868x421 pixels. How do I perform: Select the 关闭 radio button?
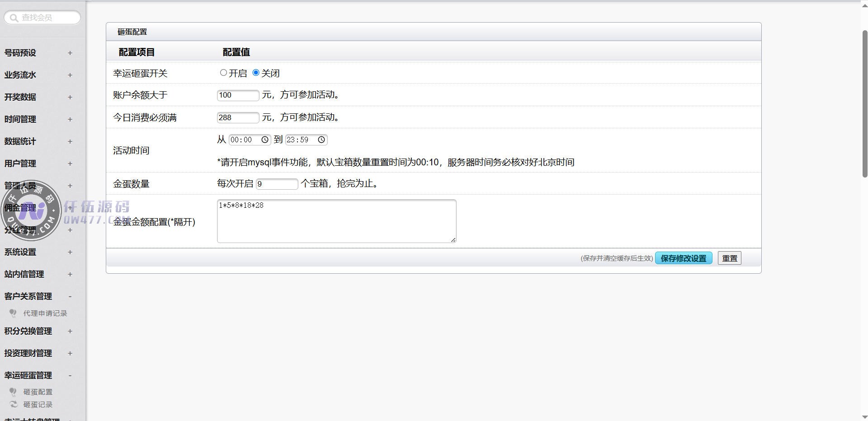(x=256, y=73)
